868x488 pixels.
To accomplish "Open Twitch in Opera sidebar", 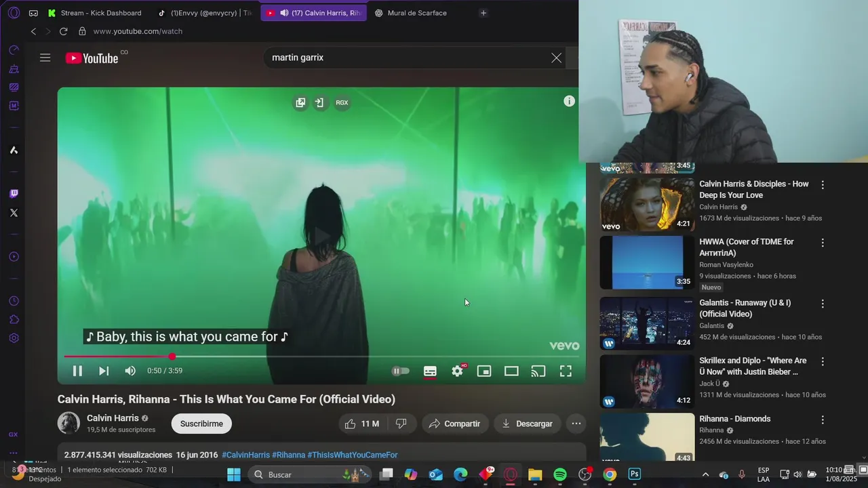I will click(x=14, y=194).
